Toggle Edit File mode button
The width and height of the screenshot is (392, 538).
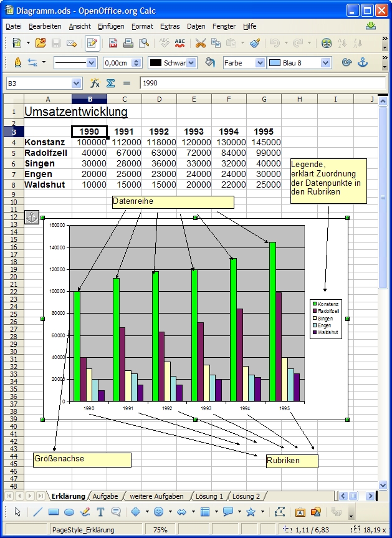(92, 43)
